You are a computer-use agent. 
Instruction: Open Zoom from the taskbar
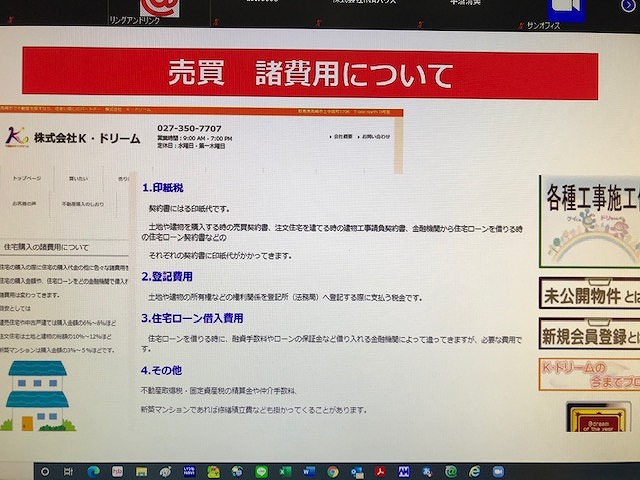click(497, 471)
